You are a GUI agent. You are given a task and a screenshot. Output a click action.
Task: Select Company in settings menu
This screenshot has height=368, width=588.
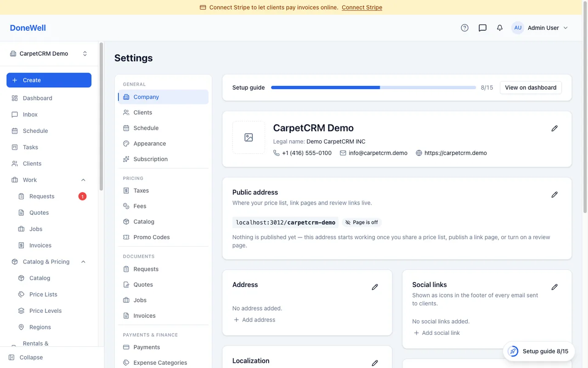[x=163, y=97]
